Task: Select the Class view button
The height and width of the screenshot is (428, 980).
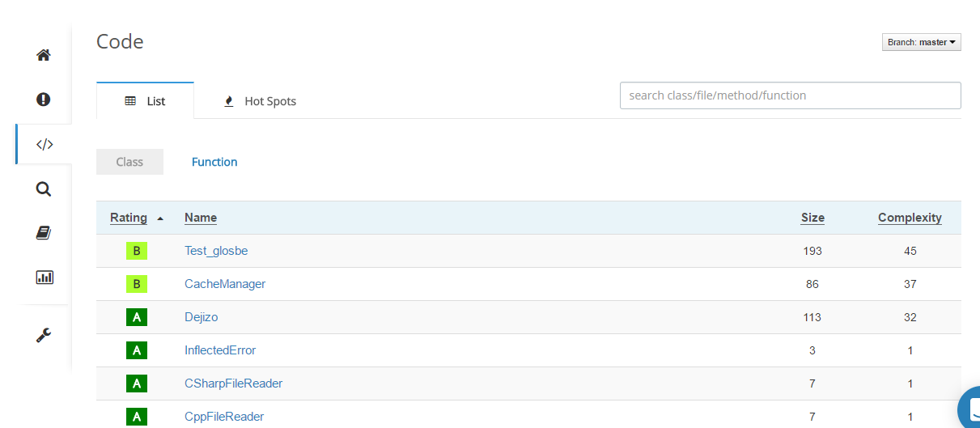Action: 129,162
